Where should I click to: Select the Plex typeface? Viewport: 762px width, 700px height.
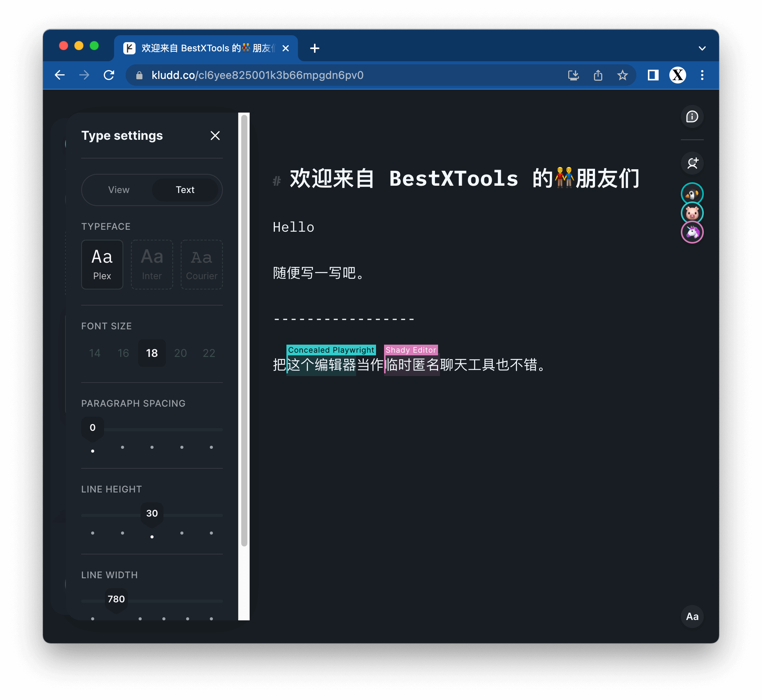(x=102, y=265)
